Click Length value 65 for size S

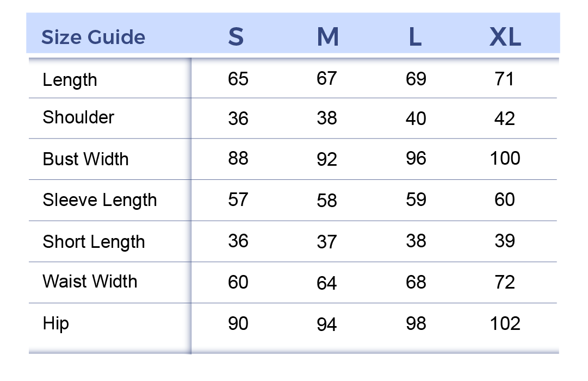(238, 79)
